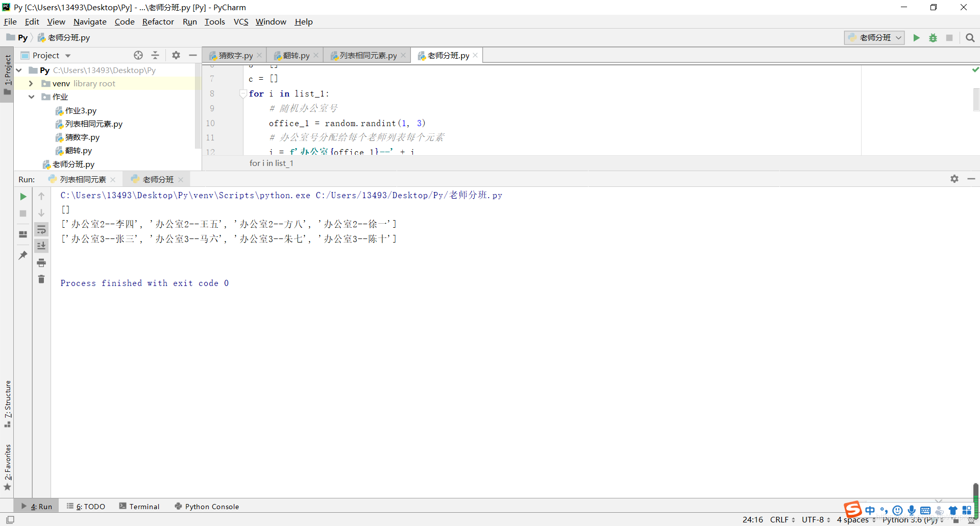Toggle tool window bars icon in status bar
The image size is (980, 526).
pyautogui.click(x=10, y=520)
